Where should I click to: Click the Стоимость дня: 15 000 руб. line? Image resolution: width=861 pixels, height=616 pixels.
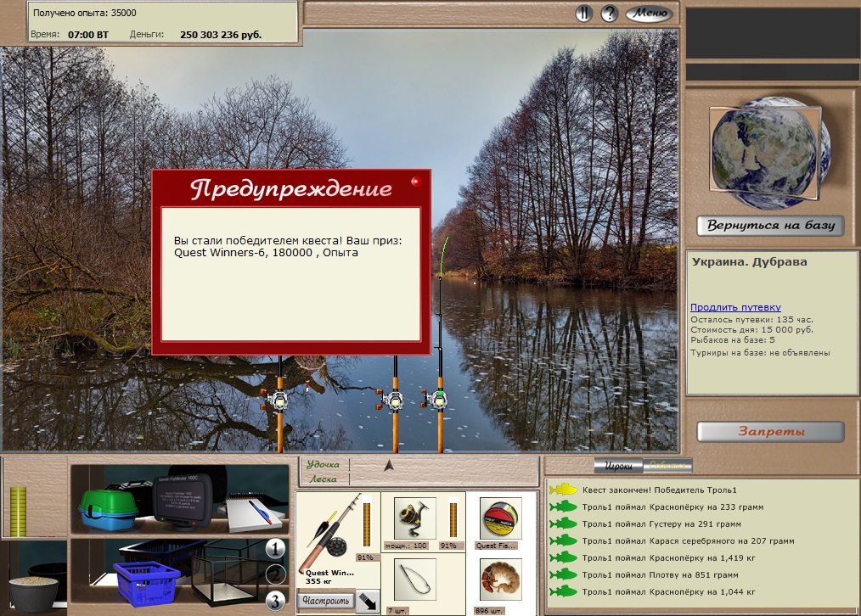751,330
